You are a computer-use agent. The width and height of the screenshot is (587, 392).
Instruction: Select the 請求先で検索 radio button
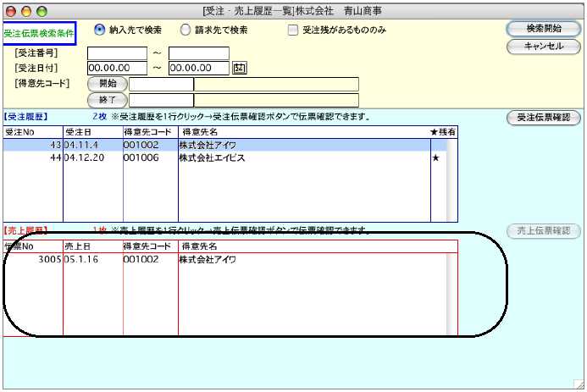click(x=186, y=30)
